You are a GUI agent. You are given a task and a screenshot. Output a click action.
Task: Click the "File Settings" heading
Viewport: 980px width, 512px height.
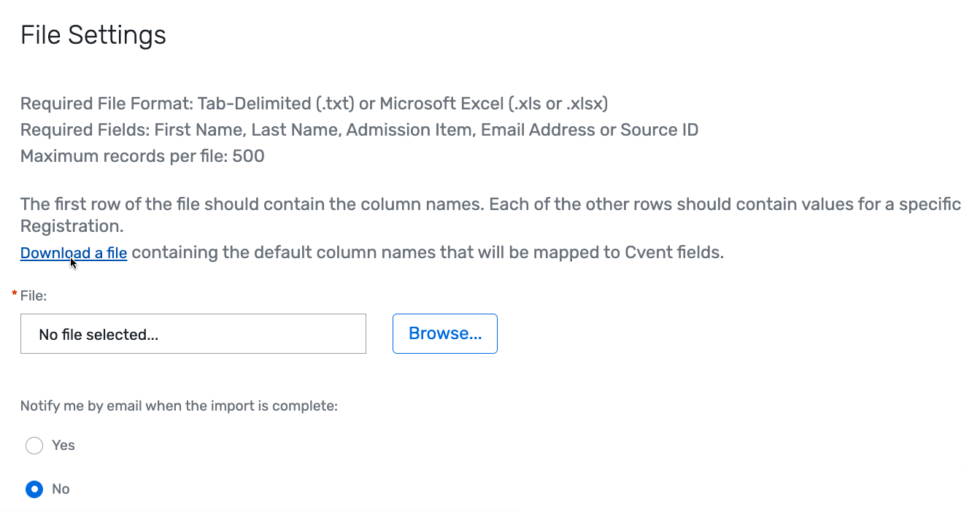tap(93, 35)
